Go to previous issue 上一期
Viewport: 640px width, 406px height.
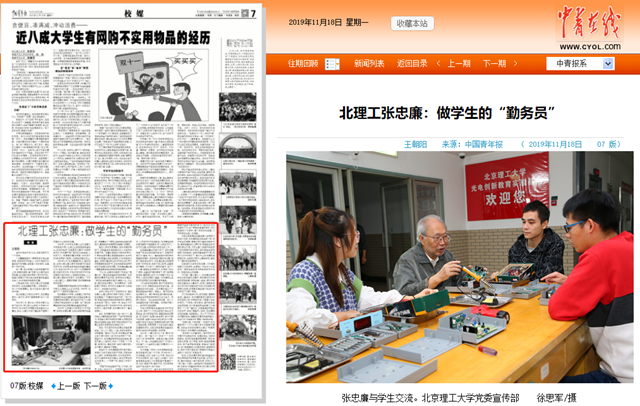pos(458,63)
